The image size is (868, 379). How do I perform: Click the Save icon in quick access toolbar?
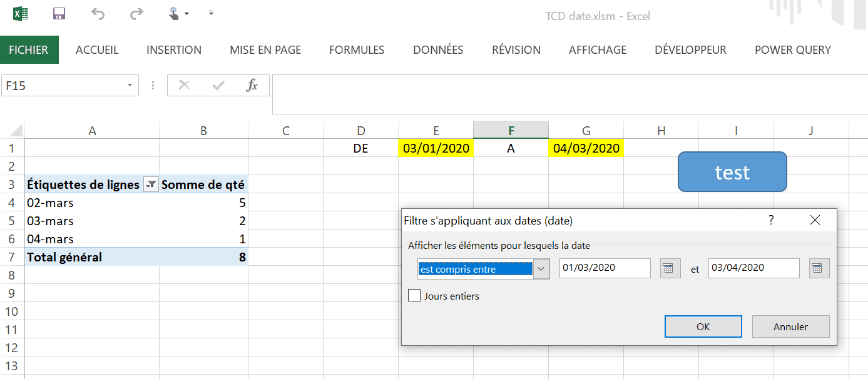point(59,14)
